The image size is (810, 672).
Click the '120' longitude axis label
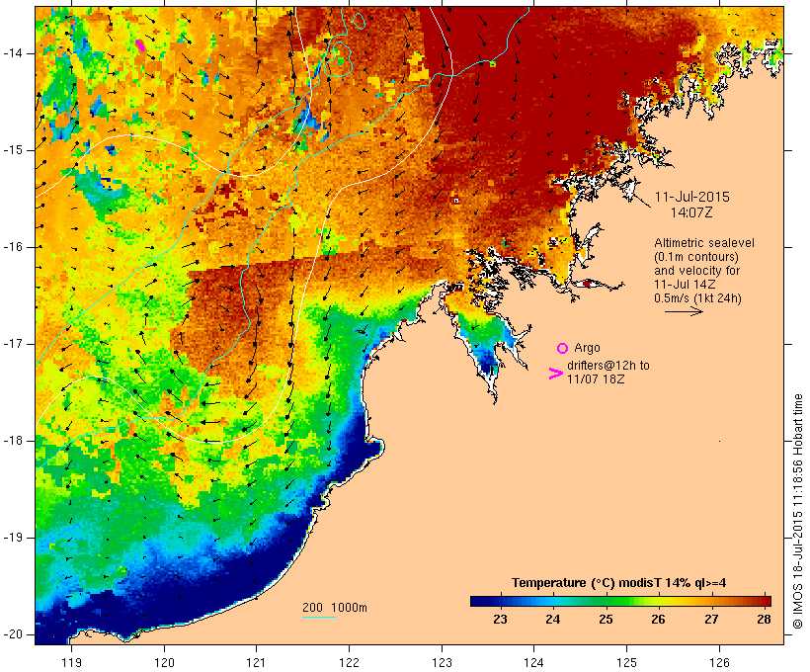[x=164, y=662]
